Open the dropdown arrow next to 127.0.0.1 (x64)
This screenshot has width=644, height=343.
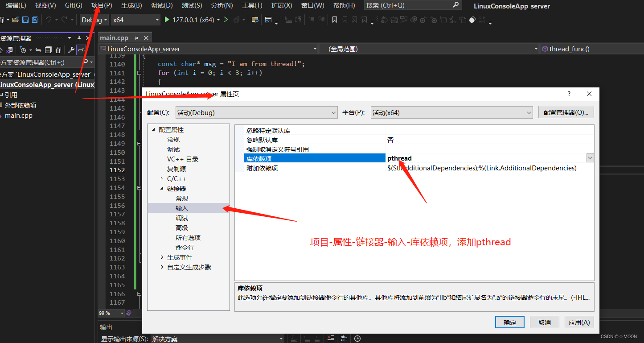click(x=218, y=20)
